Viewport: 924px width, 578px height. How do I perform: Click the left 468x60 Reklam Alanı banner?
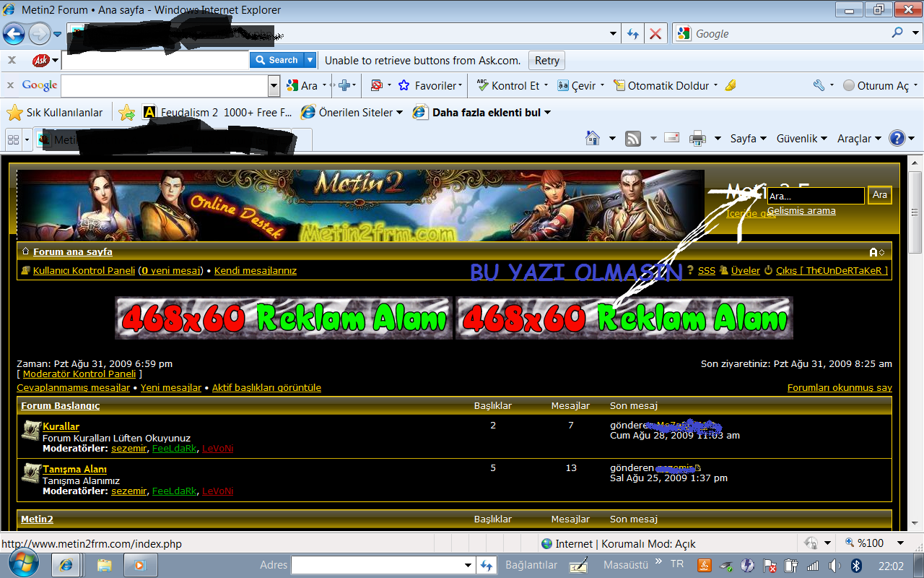tap(284, 318)
